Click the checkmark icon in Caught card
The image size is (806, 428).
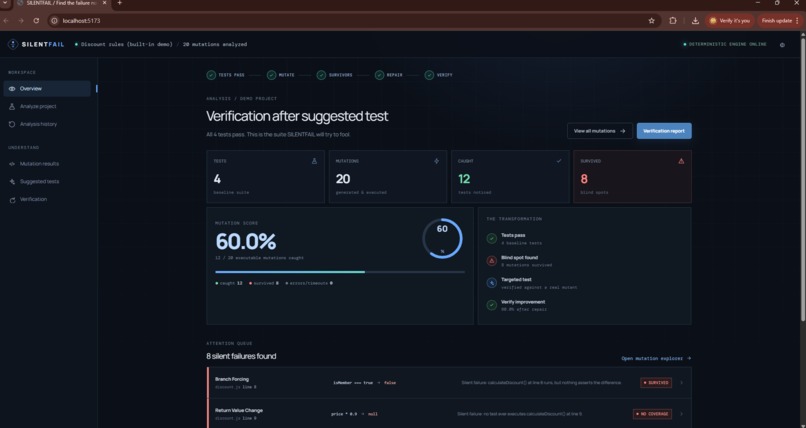tap(559, 161)
